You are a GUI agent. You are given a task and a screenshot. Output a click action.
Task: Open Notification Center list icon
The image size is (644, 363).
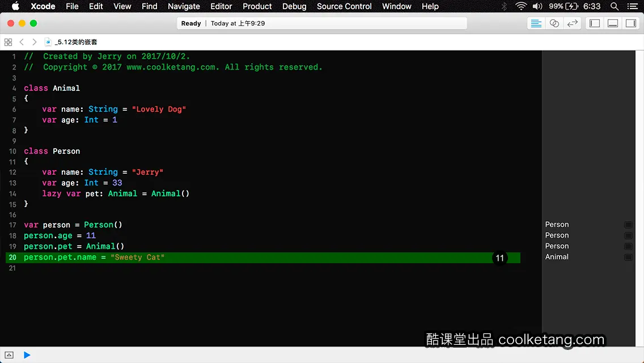633,6
